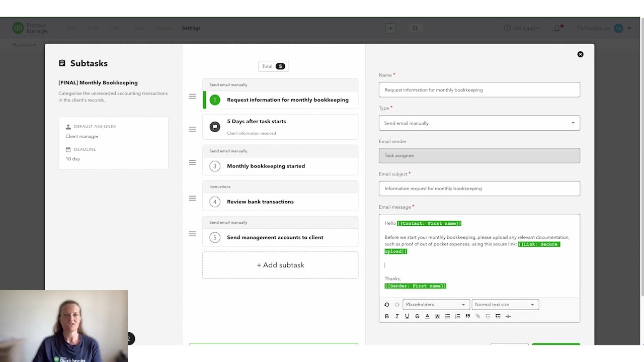Click the search magnifier icon in top bar

click(415, 28)
